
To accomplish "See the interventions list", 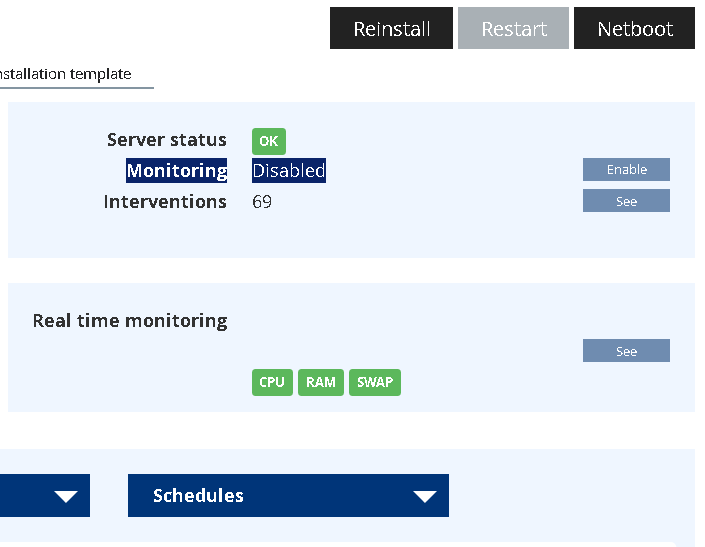I will click(x=626, y=201).
